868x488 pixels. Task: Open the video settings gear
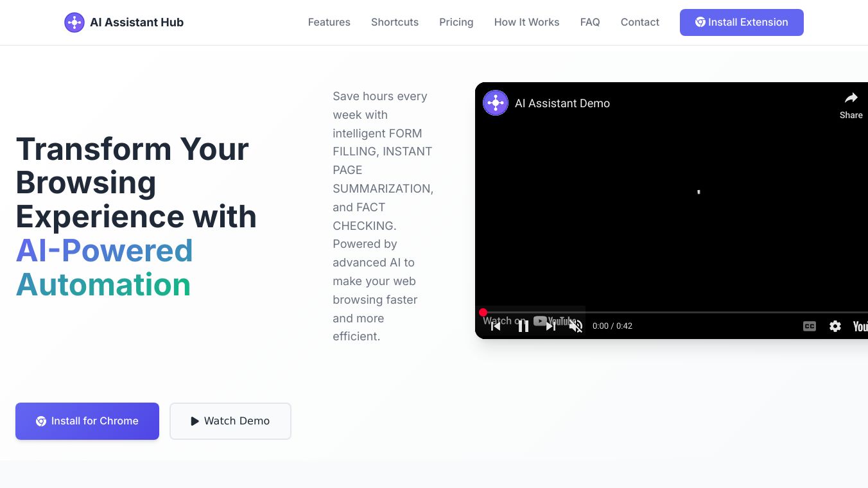(x=835, y=326)
